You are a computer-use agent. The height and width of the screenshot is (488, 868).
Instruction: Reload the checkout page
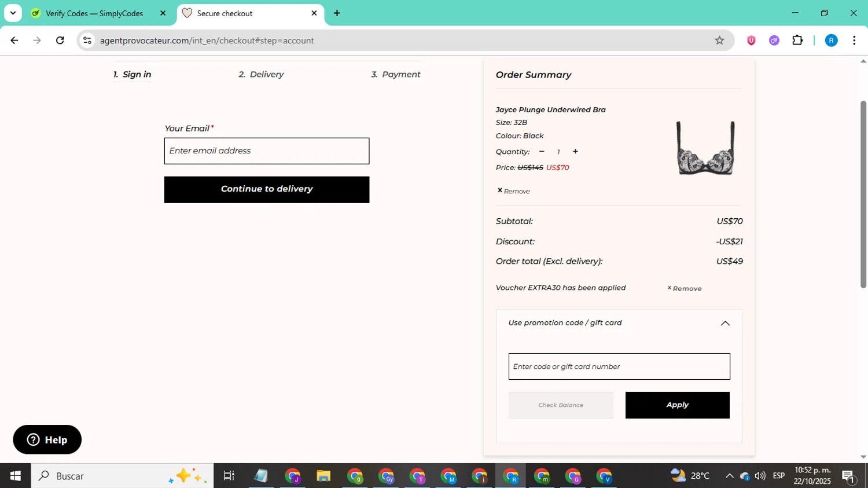60,41
